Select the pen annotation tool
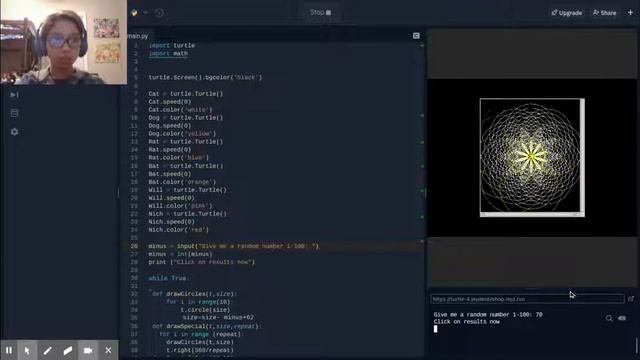 click(x=47, y=350)
